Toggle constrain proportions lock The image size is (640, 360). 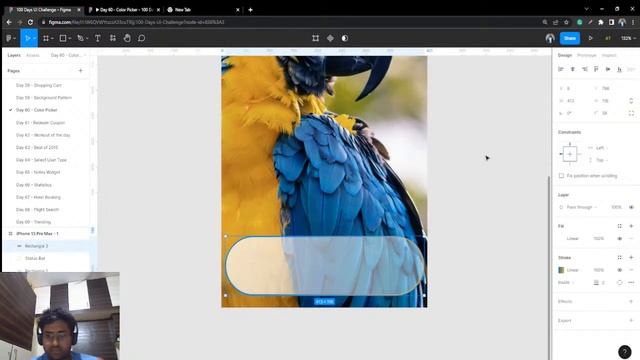click(631, 100)
